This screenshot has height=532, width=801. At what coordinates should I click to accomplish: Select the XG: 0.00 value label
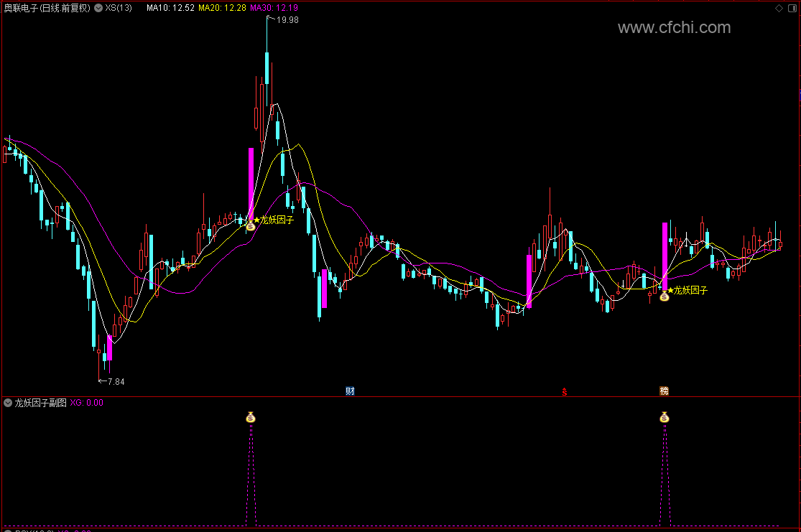[87, 403]
